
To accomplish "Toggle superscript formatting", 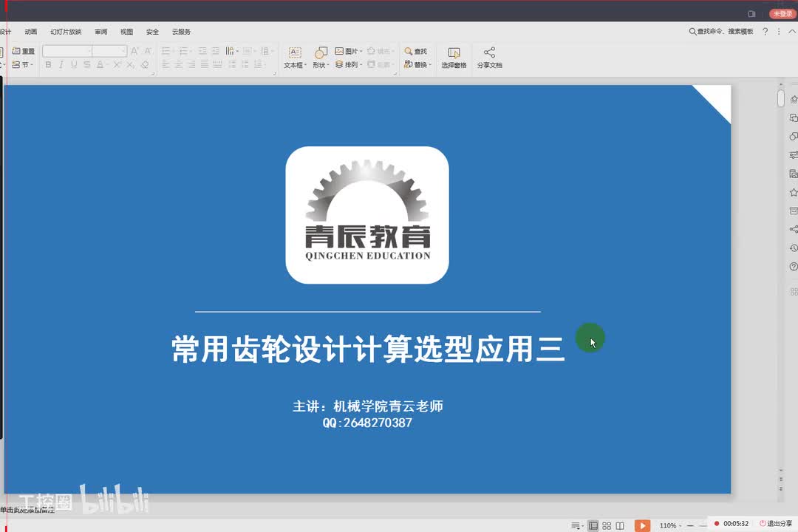I will pos(117,65).
